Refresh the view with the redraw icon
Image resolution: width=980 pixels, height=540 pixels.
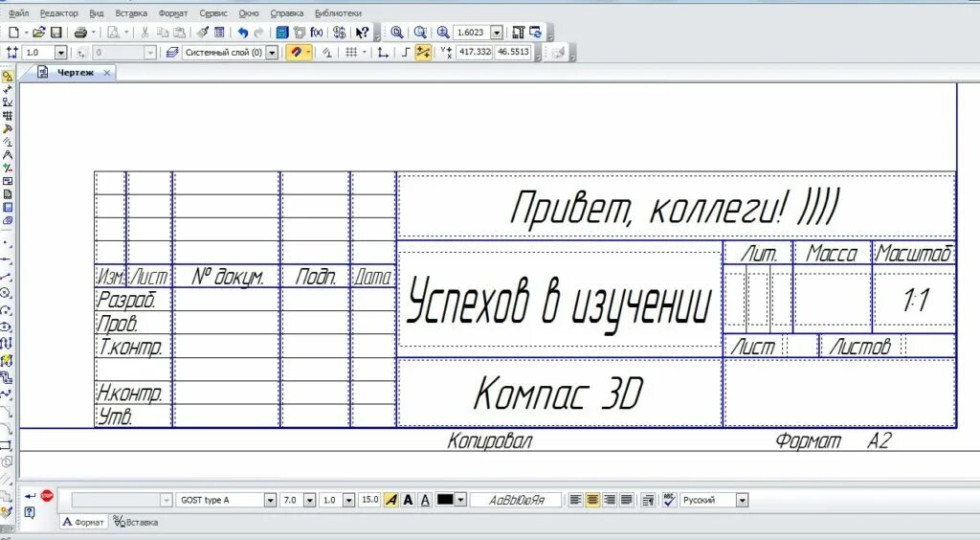point(536,32)
